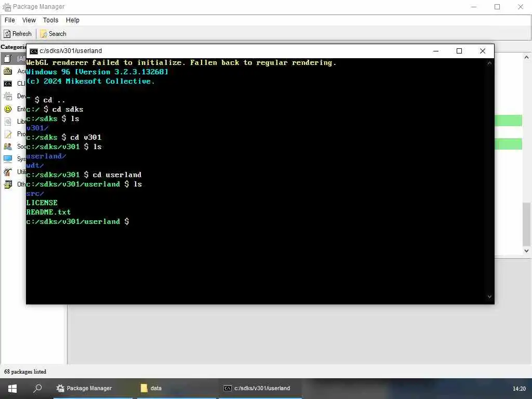This screenshot has width=532, height=399.
Task: Select the Entertainment smiley face icon
Action: (x=8, y=109)
